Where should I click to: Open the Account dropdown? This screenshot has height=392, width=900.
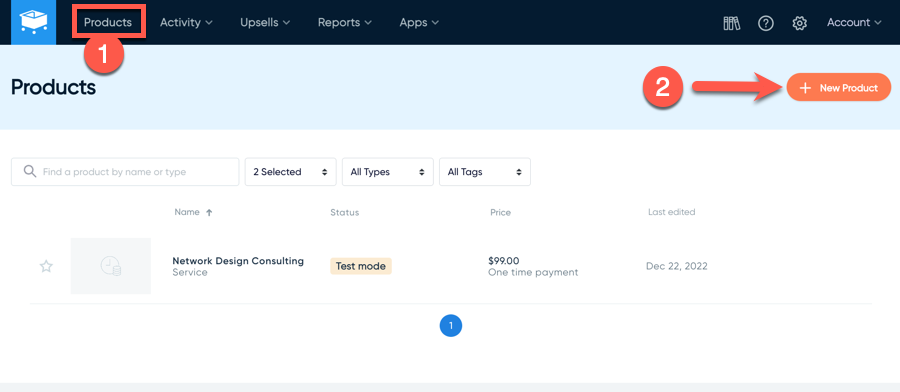click(x=854, y=22)
